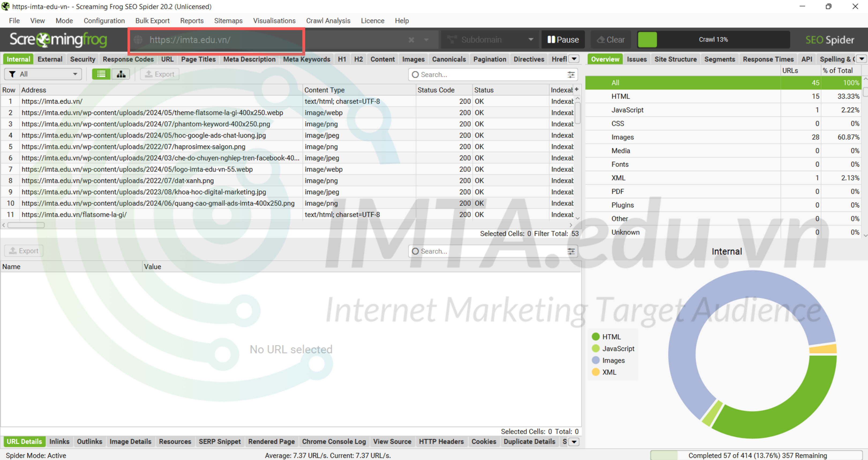Viewport: 868px width, 460px height.
Task: Open the Inlinks bottom tab
Action: click(x=59, y=442)
